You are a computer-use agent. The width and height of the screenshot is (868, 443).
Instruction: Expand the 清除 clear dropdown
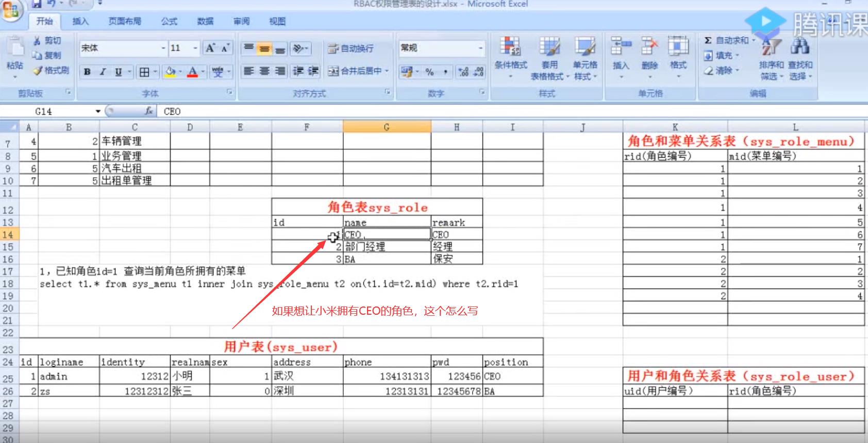tap(737, 71)
